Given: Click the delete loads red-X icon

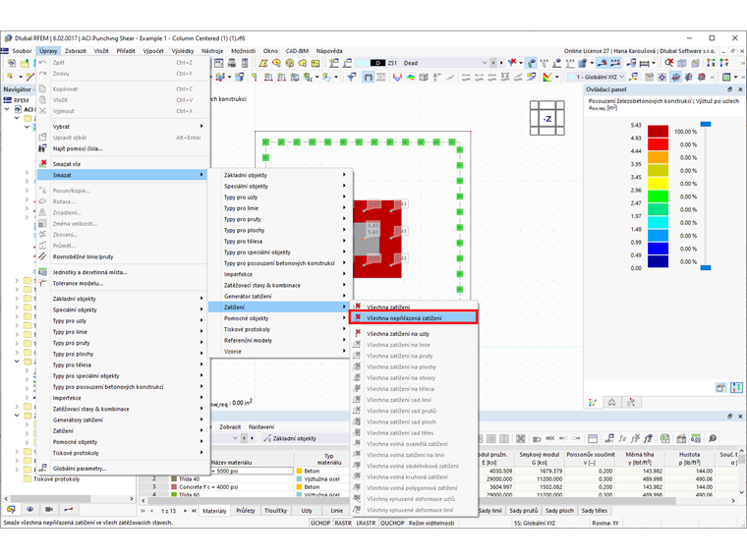Looking at the screenshot, I should pyautogui.click(x=512, y=62).
